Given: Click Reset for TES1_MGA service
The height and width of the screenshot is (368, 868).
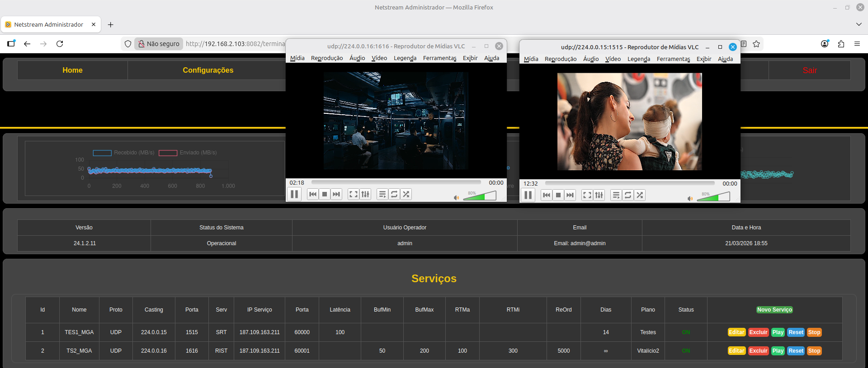Looking at the screenshot, I should point(796,332).
